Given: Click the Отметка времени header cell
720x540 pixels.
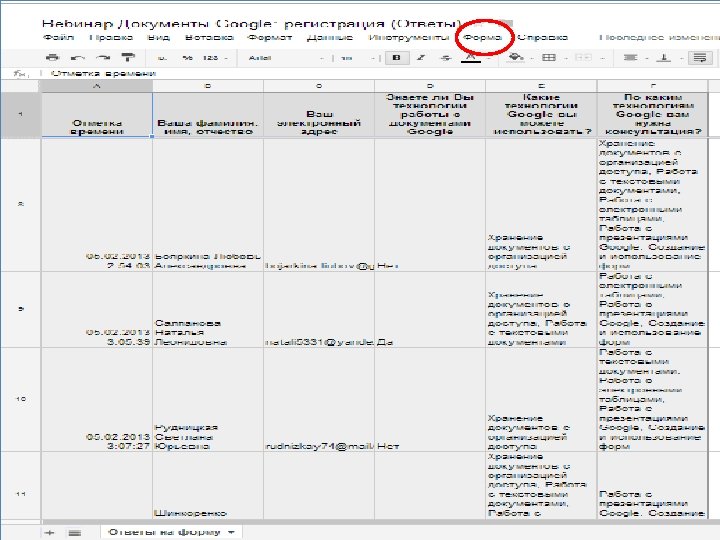Looking at the screenshot, I should coord(97,115).
